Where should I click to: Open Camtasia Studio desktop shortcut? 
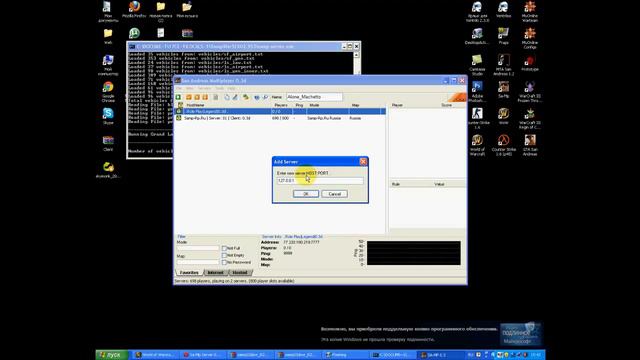pyautogui.click(x=477, y=65)
